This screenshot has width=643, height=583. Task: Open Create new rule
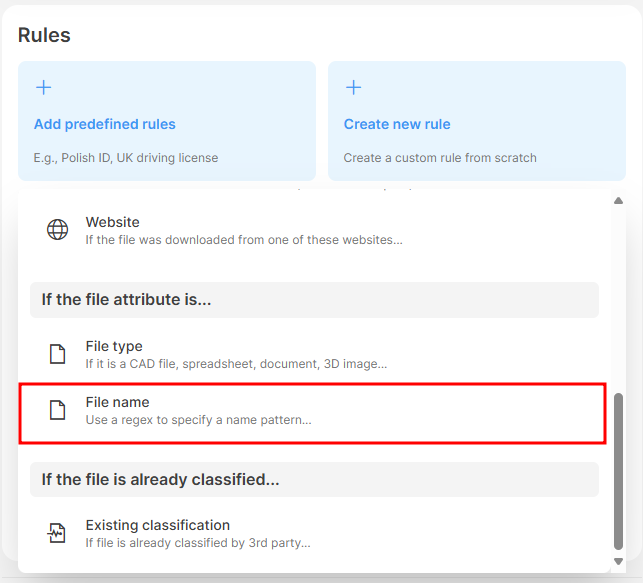pos(397,124)
